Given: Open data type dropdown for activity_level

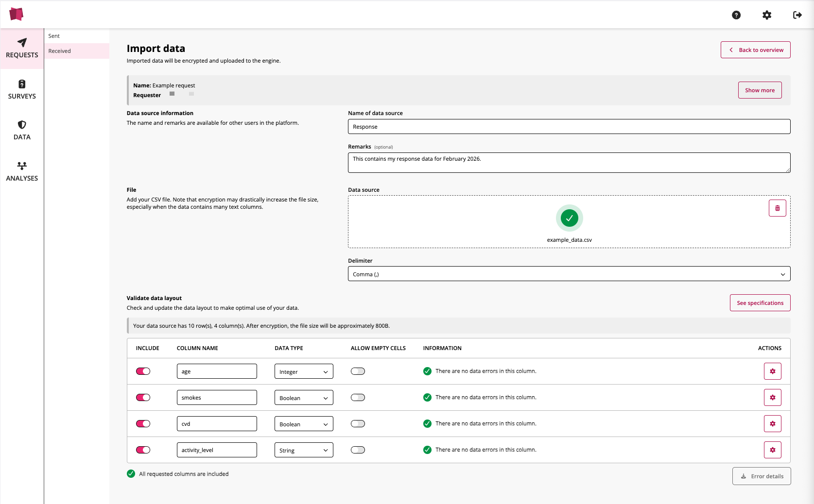Looking at the screenshot, I should (x=304, y=450).
